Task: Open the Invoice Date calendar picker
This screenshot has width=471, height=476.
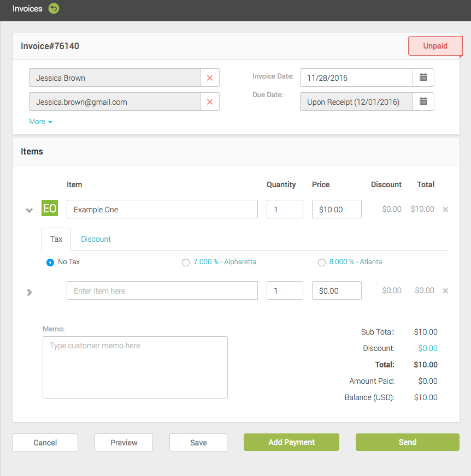Action: 423,78
